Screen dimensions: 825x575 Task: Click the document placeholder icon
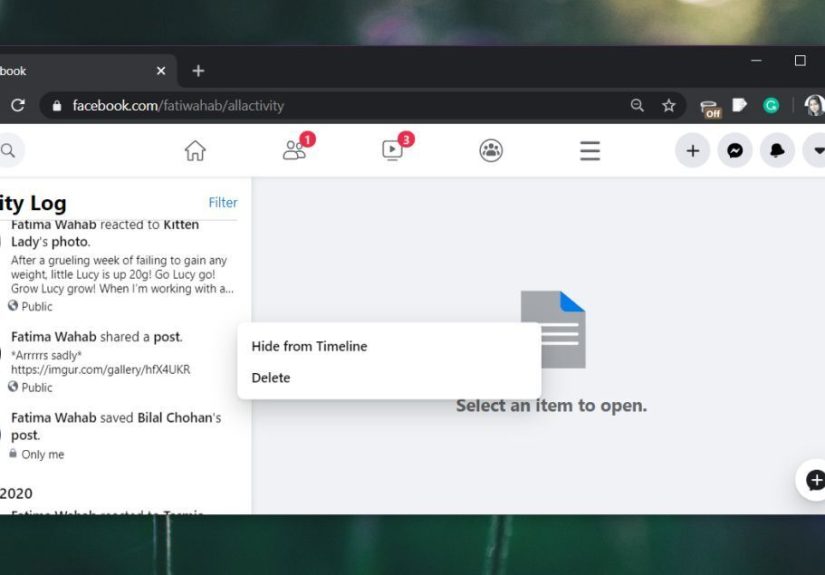(x=553, y=329)
